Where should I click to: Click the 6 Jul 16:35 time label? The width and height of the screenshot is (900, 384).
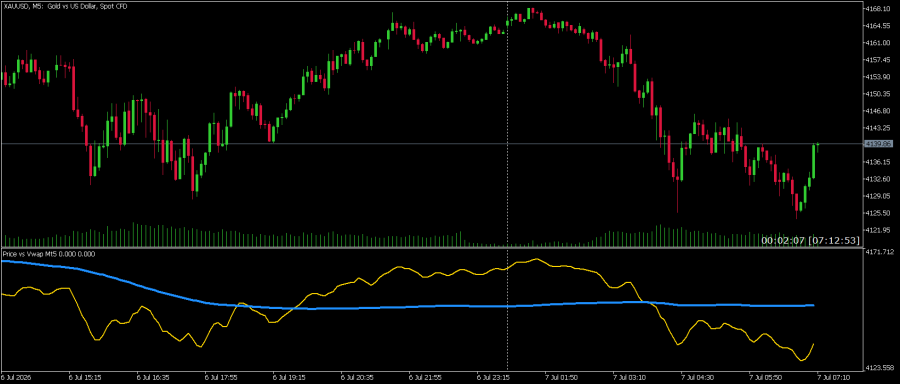pyautogui.click(x=152, y=378)
